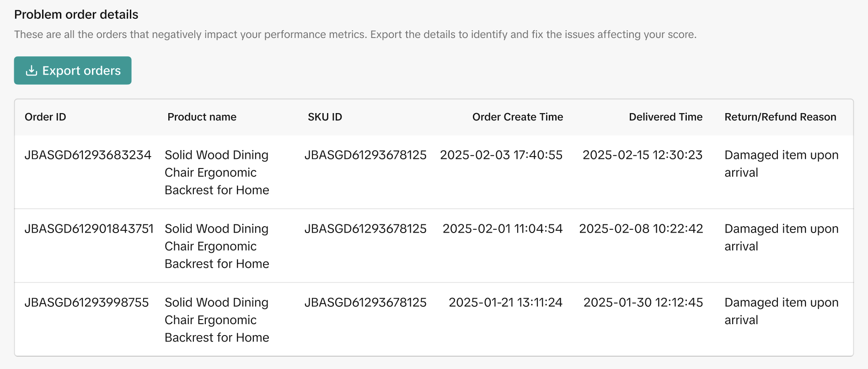Click the Order ID column header

(x=45, y=117)
